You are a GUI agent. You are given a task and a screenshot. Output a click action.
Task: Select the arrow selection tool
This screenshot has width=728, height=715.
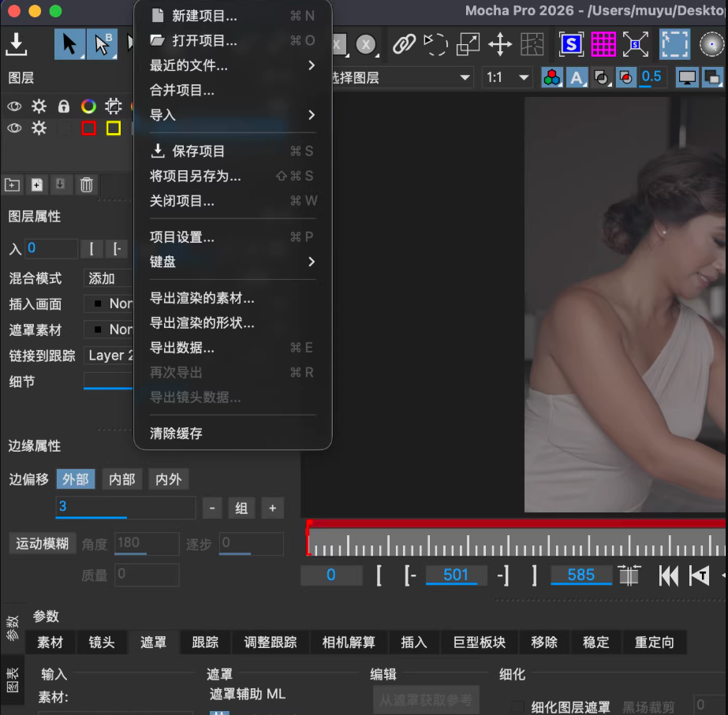click(69, 44)
